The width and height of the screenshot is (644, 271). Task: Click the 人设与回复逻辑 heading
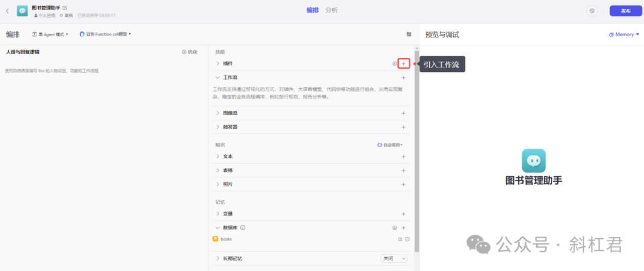(x=23, y=52)
